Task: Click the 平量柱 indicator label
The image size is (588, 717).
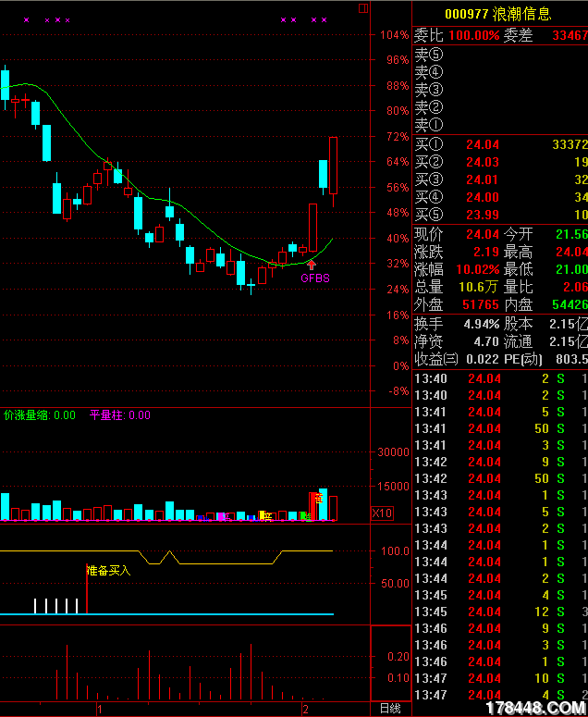Action: pos(118,415)
